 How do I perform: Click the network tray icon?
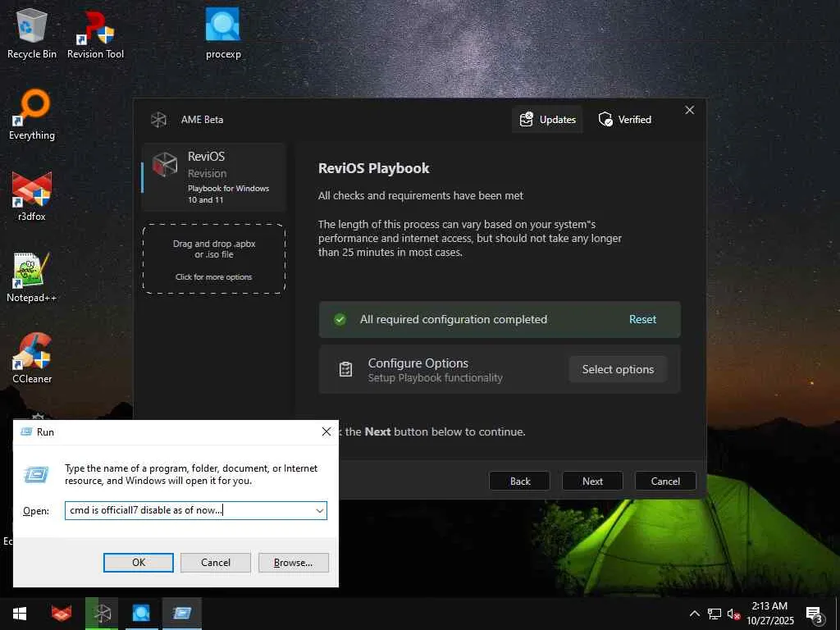coord(714,614)
